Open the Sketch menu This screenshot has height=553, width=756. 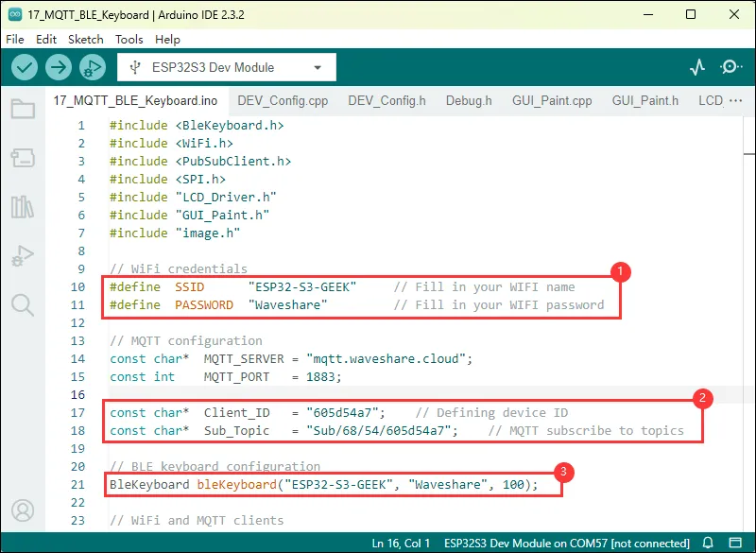point(85,40)
